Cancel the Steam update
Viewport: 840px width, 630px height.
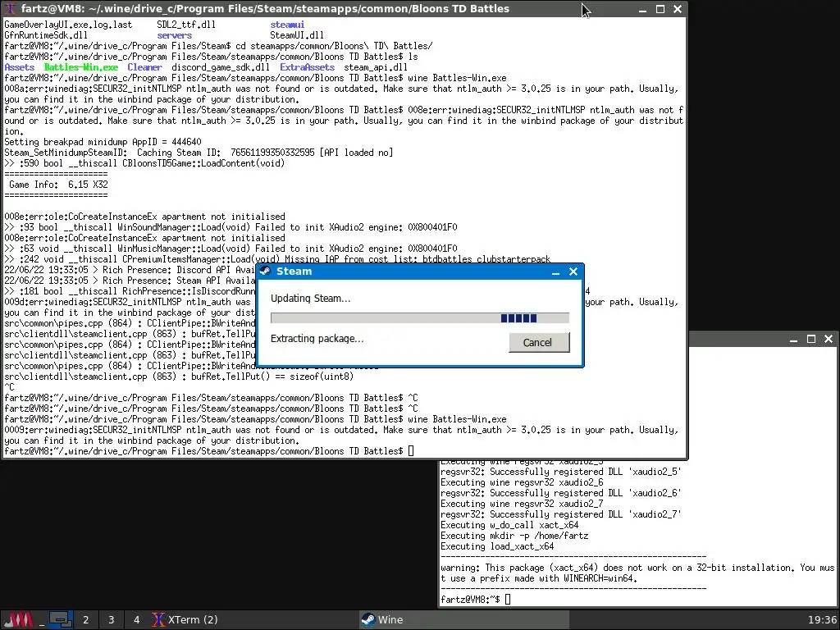pos(539,342)
